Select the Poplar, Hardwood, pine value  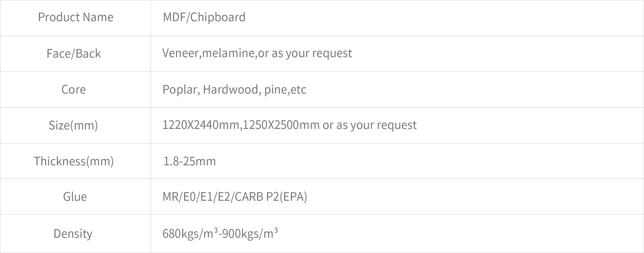tap(234, 89)
